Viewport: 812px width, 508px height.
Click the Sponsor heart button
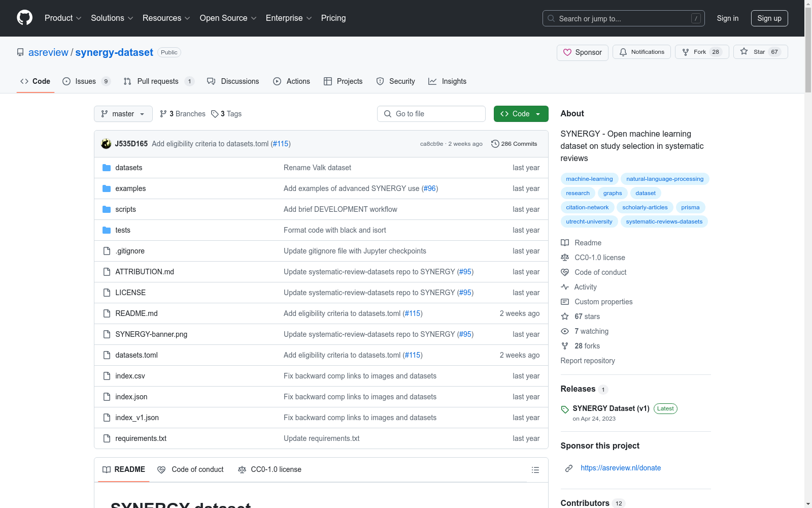pyautogui.click(x=583, y=52)
